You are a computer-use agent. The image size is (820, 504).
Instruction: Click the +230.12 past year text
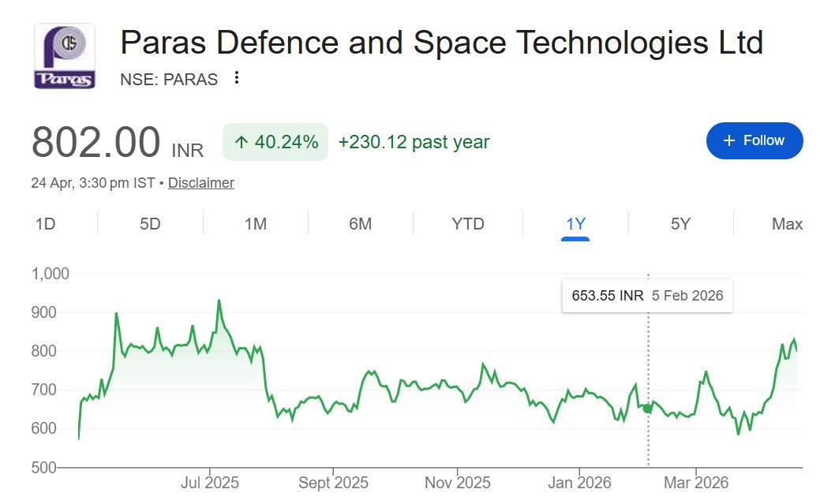[414, 142]
